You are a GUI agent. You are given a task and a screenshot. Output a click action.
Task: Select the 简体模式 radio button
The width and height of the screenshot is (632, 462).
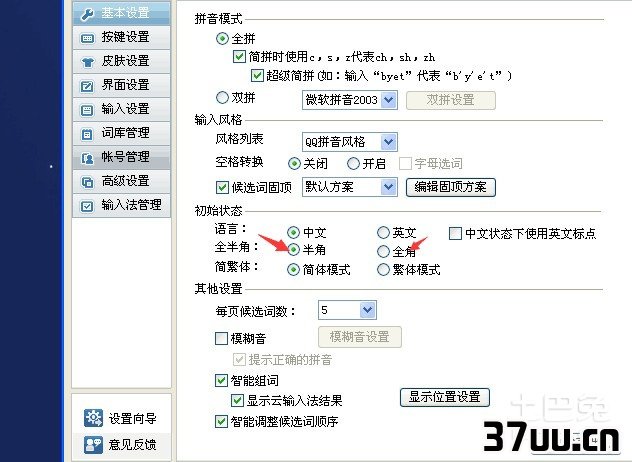pyautogui.click(x=293, y=269)
